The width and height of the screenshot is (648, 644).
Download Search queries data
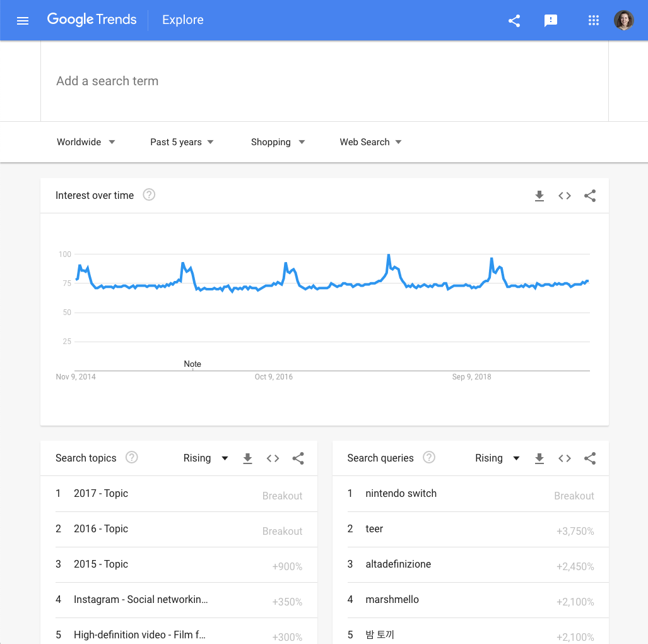[539, 458]
